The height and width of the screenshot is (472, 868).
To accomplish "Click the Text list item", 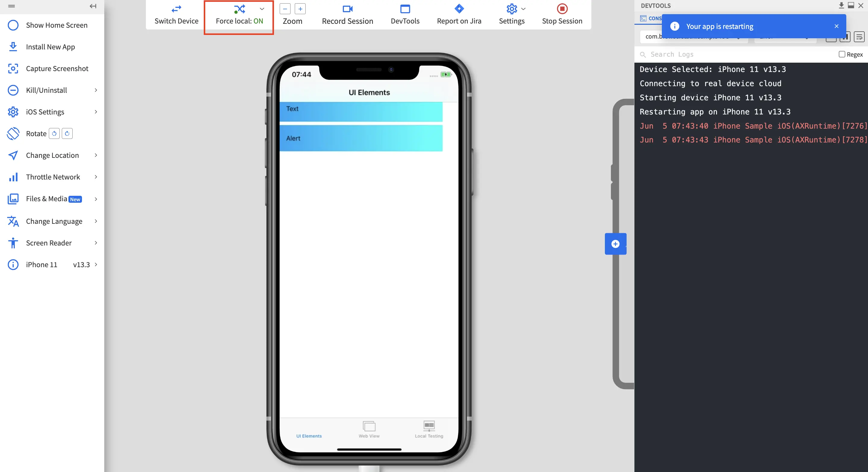I will [x=361, y=109].
